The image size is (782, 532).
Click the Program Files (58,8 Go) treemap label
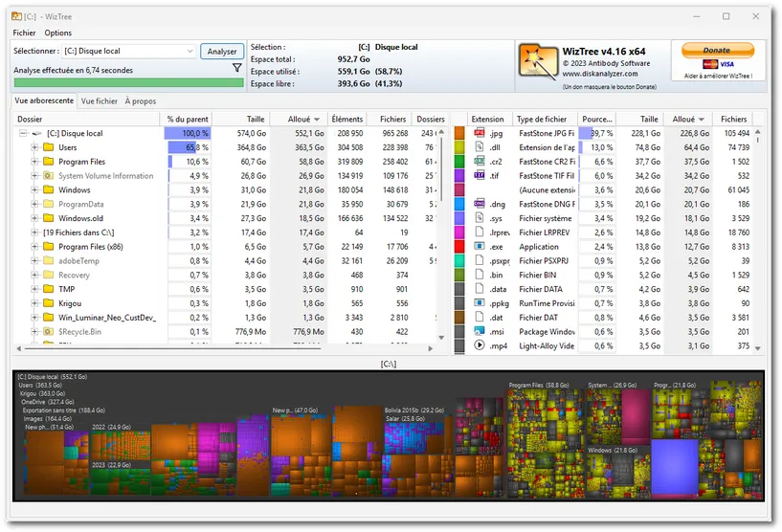539,386
